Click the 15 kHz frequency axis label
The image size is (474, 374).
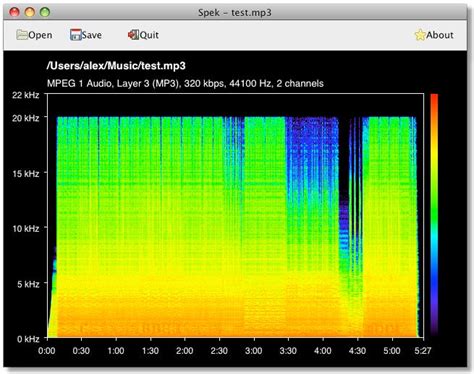pyautogui.click(x=26, y=173)
